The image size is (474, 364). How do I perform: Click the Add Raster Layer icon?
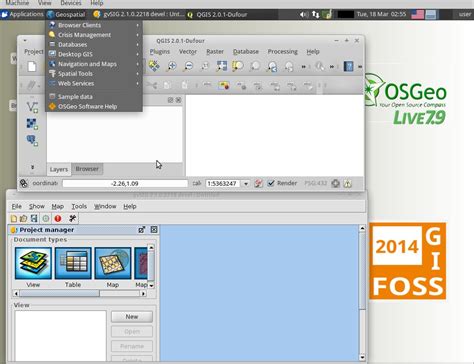coord(32,124)
